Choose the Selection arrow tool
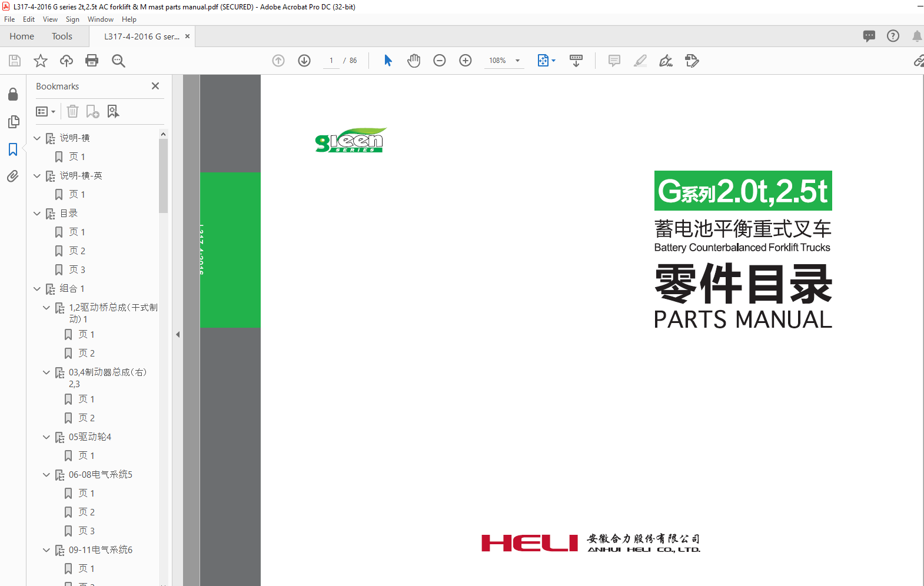This screenshot has height=586, width=924. coord(388,61)
